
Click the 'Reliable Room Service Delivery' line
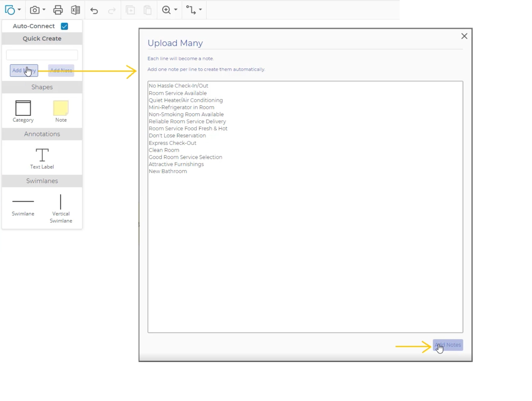pyautogui.click(x=187, y=121)
